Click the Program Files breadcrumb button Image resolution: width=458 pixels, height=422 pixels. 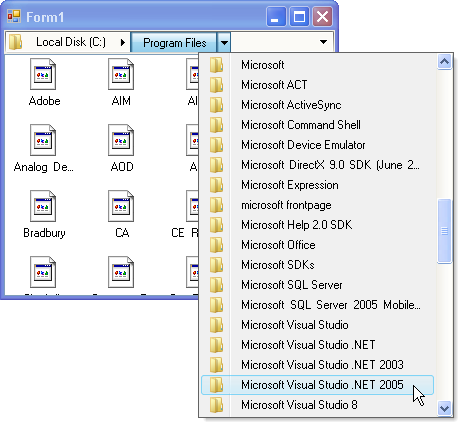(174, 43)
